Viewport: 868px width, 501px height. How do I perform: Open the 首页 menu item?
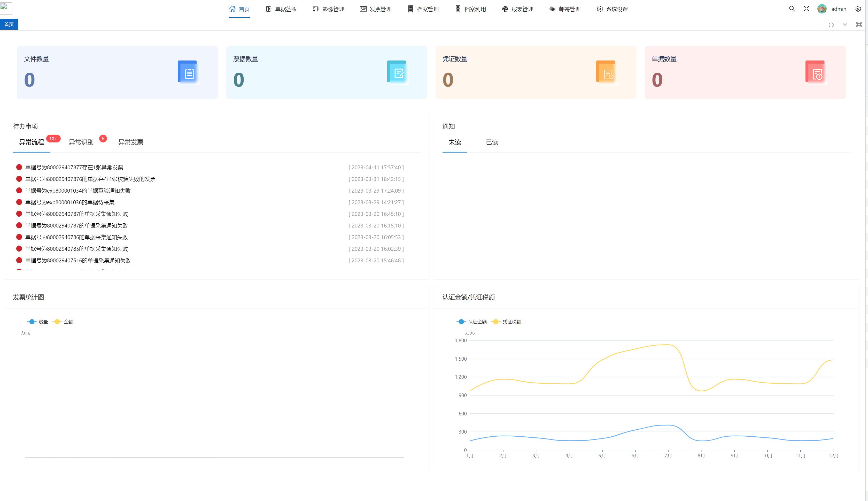point(239,9)
